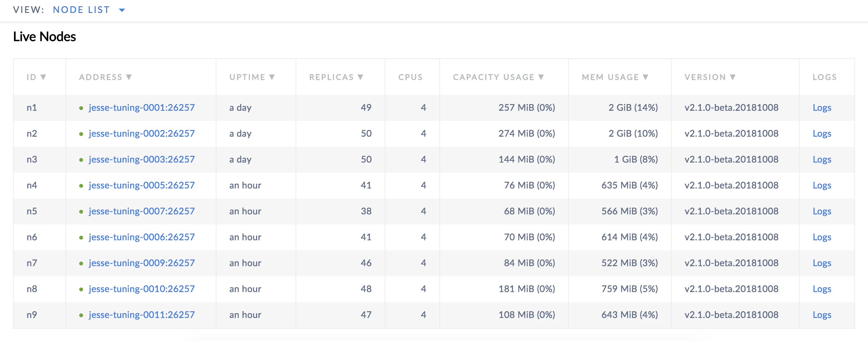View Logs for node n3
868x341 pixels.
(822, 159)
